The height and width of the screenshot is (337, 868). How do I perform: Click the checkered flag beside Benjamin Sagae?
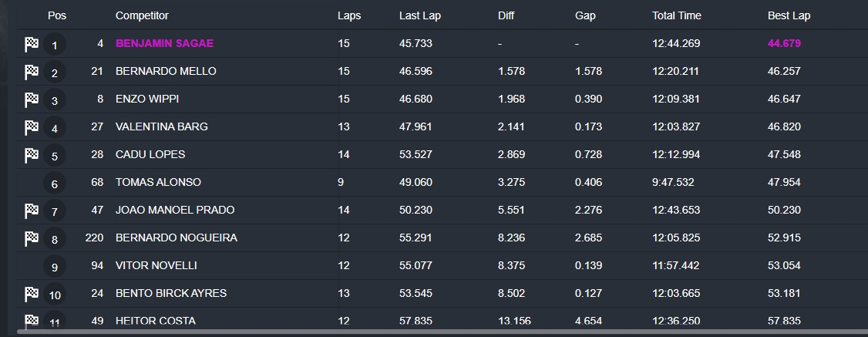click(x=32, y=44)
